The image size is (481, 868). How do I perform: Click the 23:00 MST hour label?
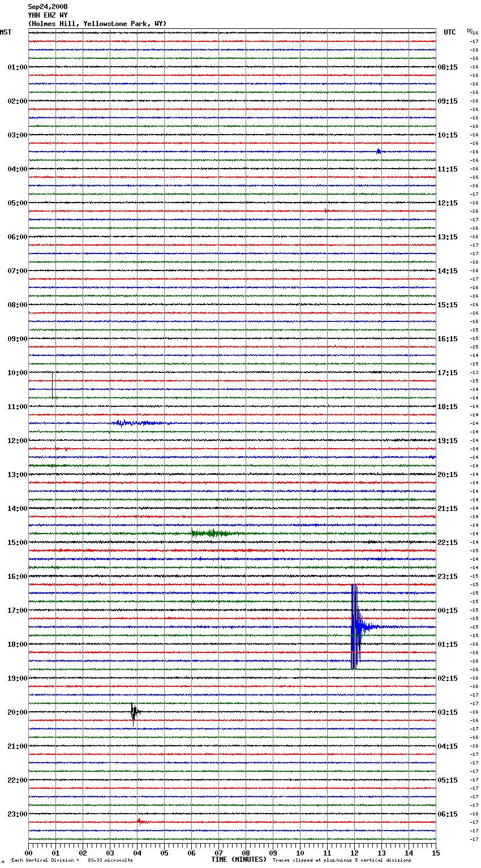tap(18, 814)
